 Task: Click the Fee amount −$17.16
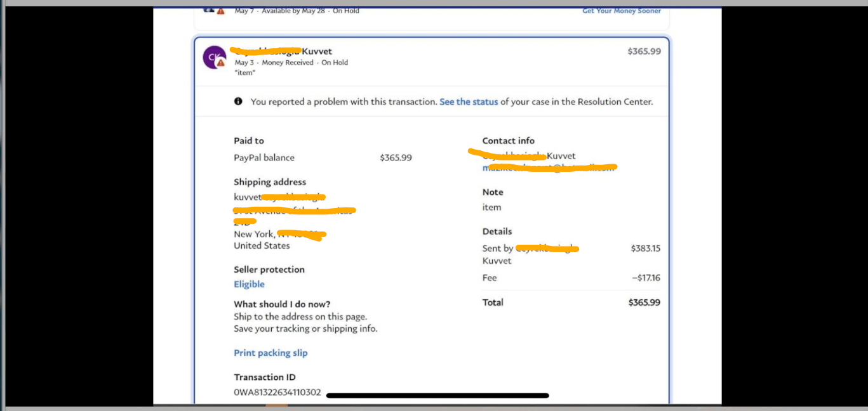tap(645, 278)
